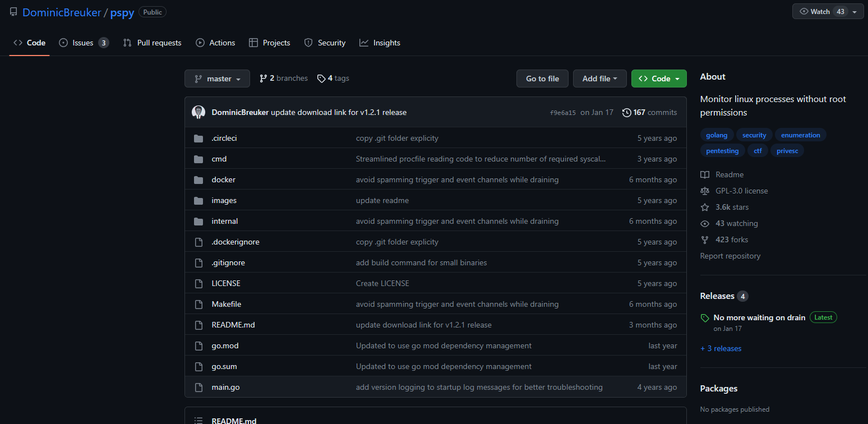Screen dimensions: 868x424
Task: Click the scale icon beside GPL-3.0 license
Action: [x=705, y=191]
